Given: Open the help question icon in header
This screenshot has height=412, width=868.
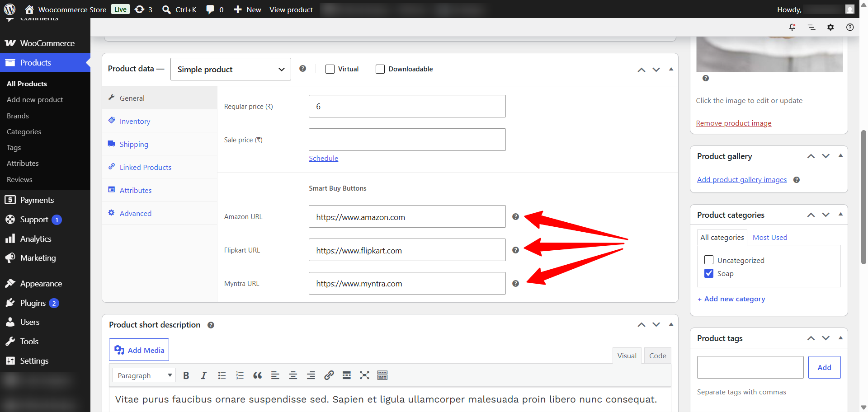Looking at the screenshot, I should point(850,27).
